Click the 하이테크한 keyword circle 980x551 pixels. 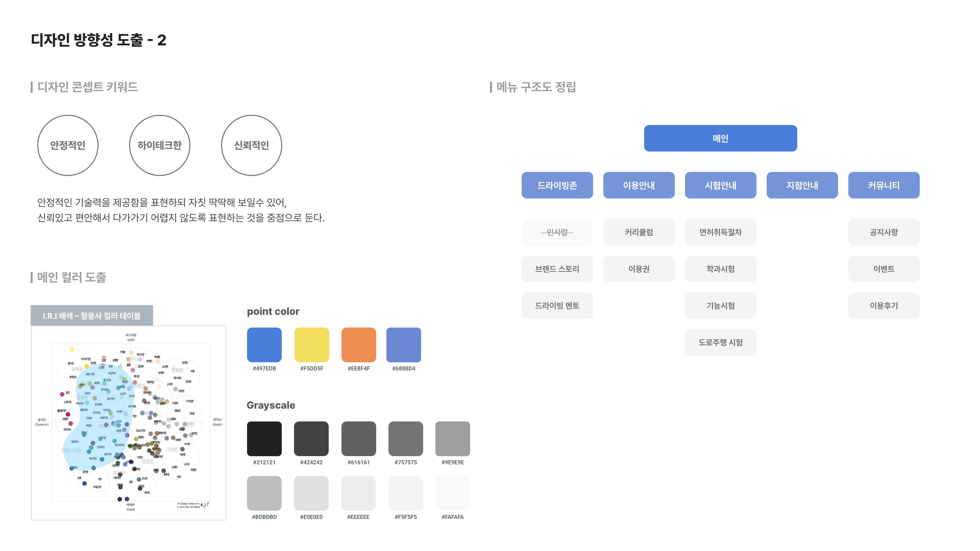tap(160, 145)
